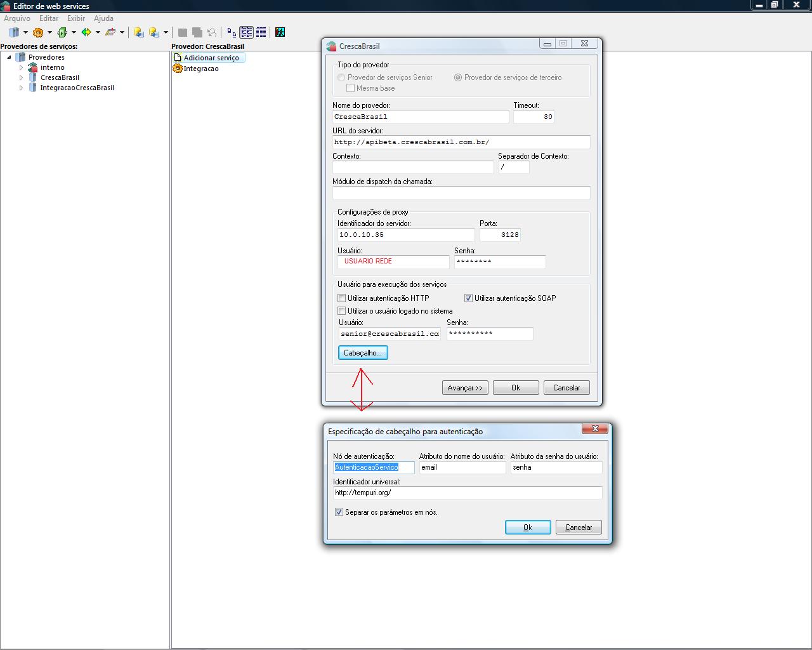Open the Ajuda menu

point(103,18)
